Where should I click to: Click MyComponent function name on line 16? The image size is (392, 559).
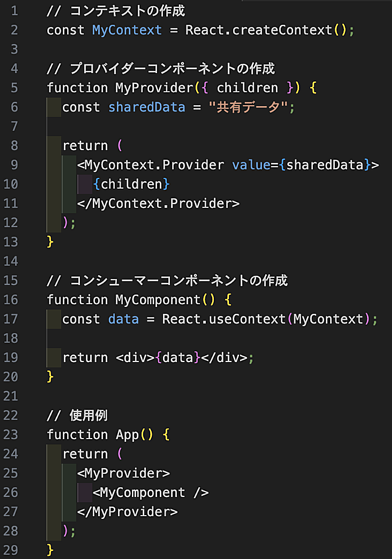pyautogui.click(x=158, y=300)
